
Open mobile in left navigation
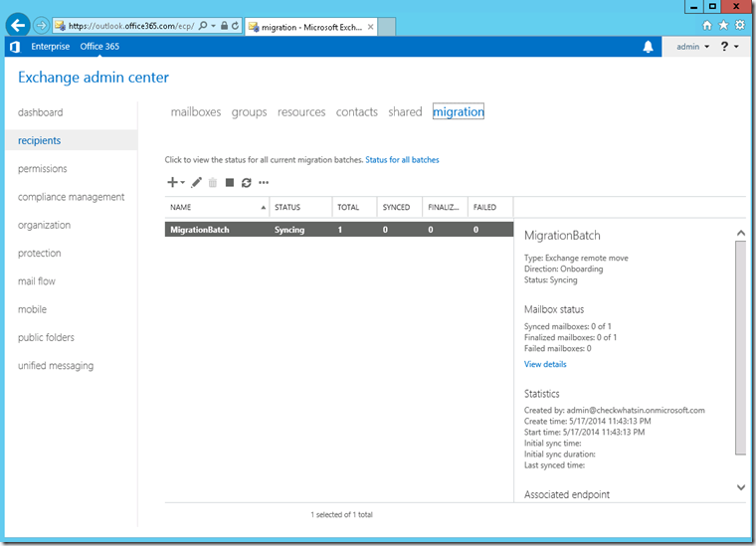pos(32,309)
